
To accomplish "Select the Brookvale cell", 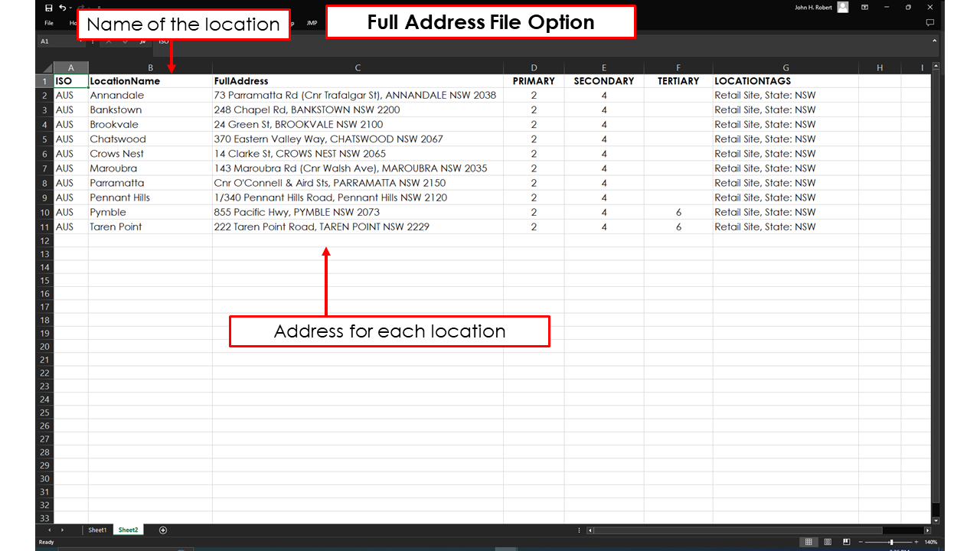I will point(150,125).
